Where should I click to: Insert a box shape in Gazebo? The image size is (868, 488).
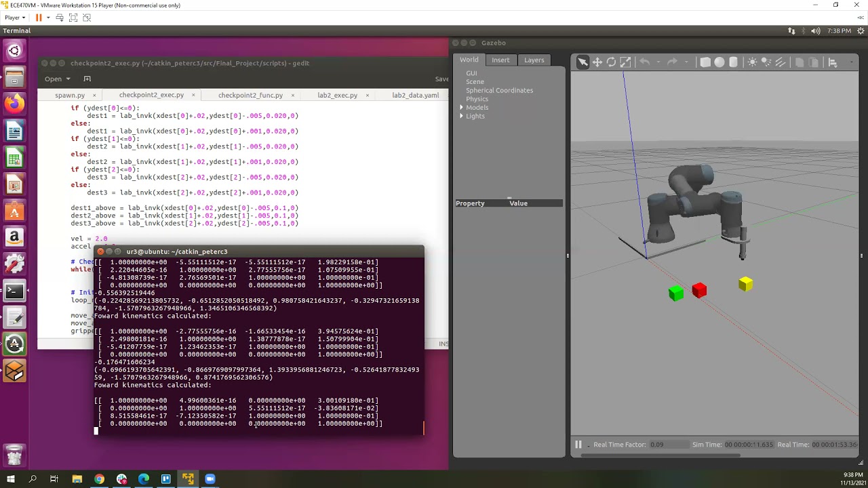[x=705, y=62]
